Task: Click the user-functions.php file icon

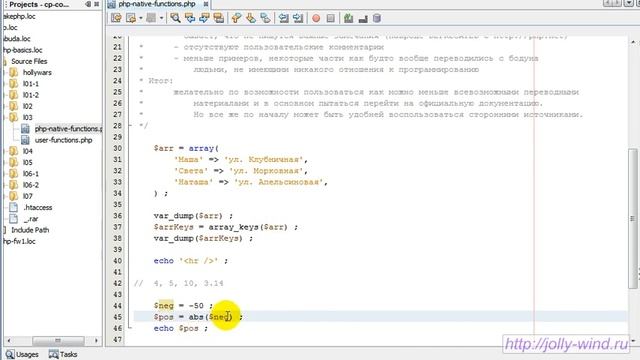Action: pos(25,140)
